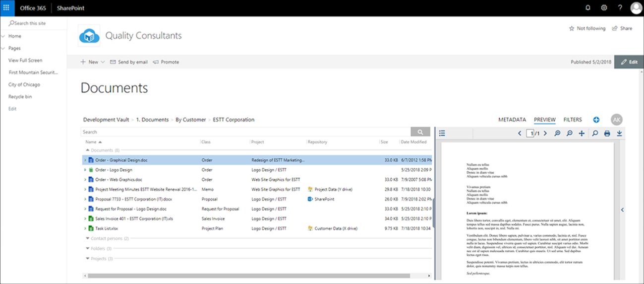The width and height of the screenshot is (644, 284).
Task: Expand the Contact persons group
Action: 88,239
